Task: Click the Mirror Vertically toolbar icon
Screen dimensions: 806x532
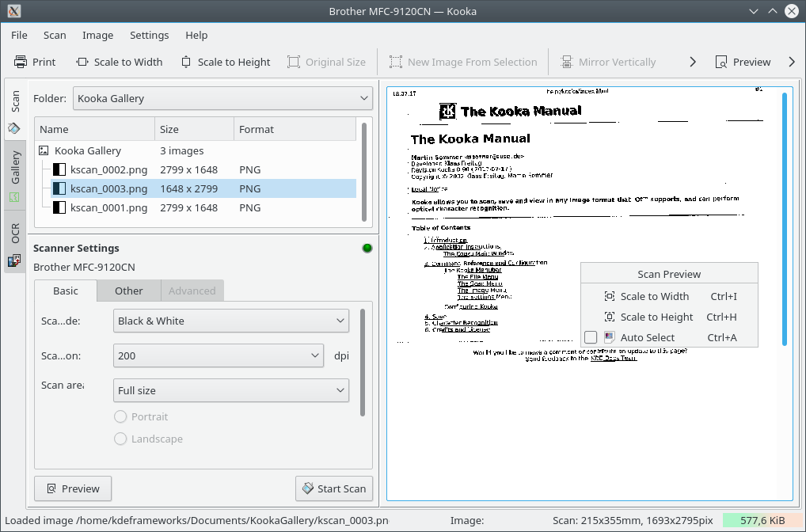Action: pyautogui.click(x=566, y=63)
